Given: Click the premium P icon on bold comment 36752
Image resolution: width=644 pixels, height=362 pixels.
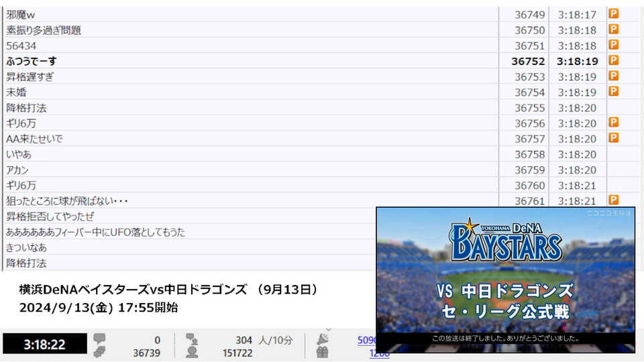Looking at the screenshot, I should (613, 60).
